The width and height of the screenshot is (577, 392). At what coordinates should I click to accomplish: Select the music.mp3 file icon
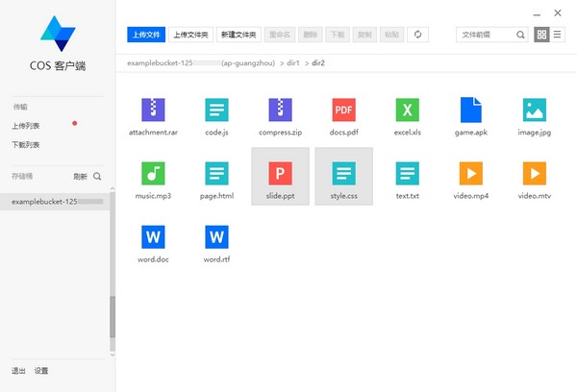(154, 173)
